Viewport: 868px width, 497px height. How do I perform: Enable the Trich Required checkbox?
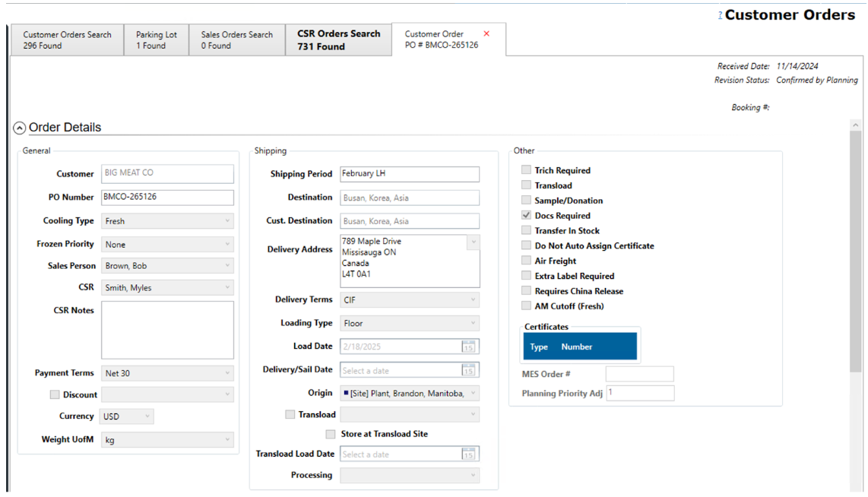526,171
